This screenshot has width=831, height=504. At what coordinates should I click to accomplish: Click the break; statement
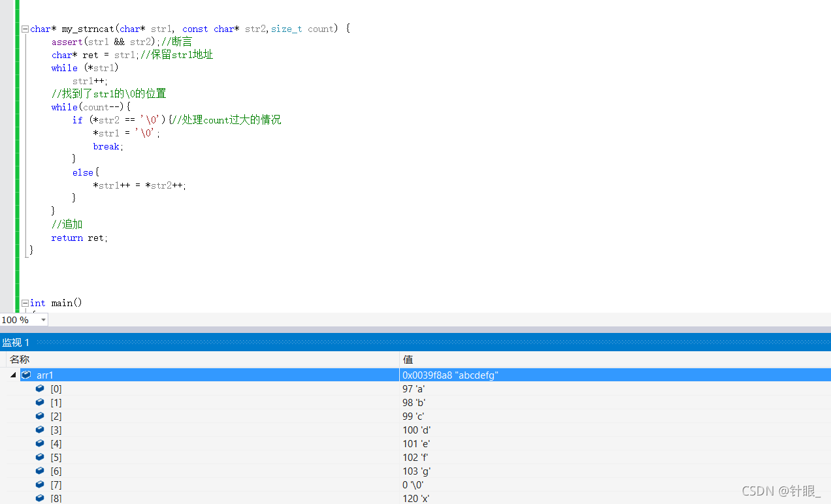[108, 146]
